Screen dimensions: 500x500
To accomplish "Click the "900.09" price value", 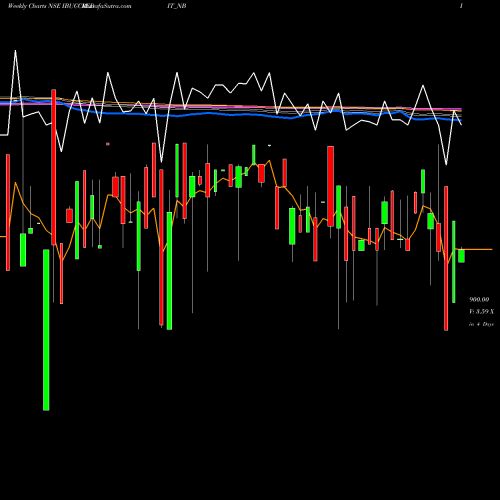I will 479,299.
